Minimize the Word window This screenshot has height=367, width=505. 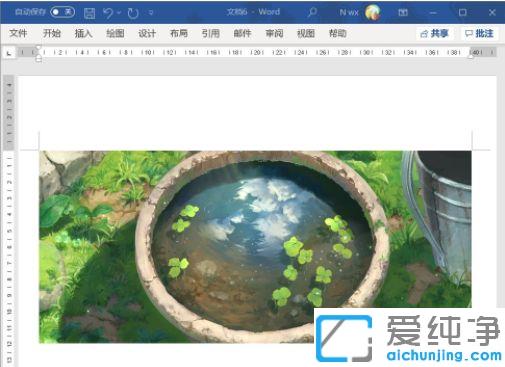pyautogui.click(x=433, y=13)
